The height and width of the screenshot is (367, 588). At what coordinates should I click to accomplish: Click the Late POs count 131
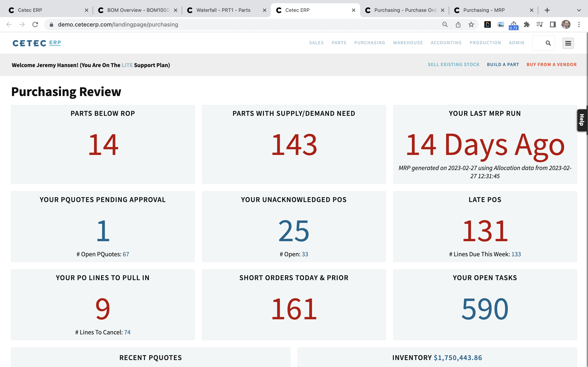click(485, 231)
